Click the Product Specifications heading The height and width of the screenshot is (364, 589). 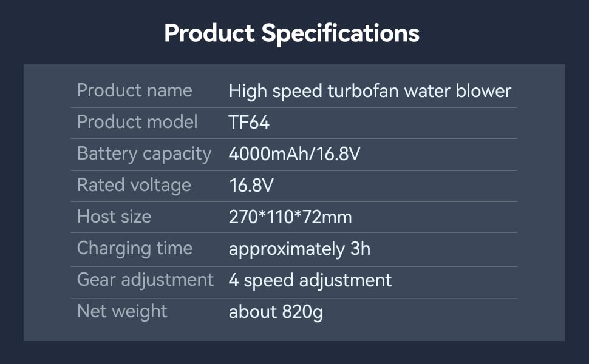point(292,34)
